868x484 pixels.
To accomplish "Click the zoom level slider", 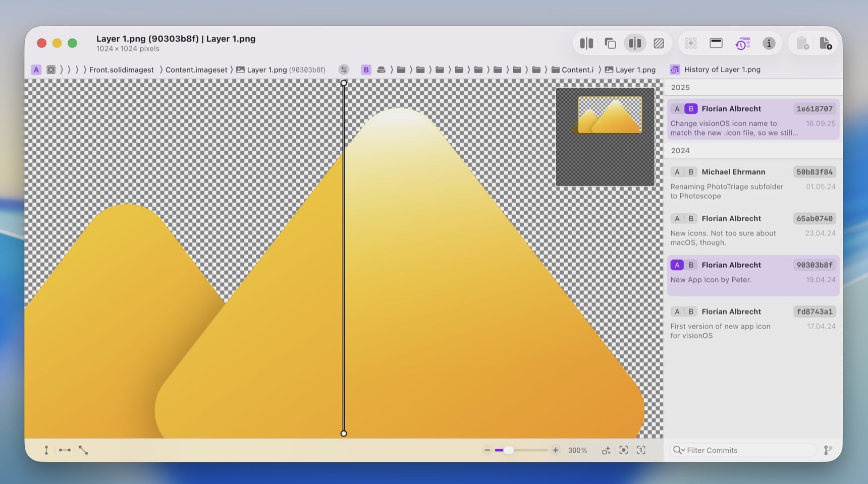I will pyautogui.click(x=521, y=450).
